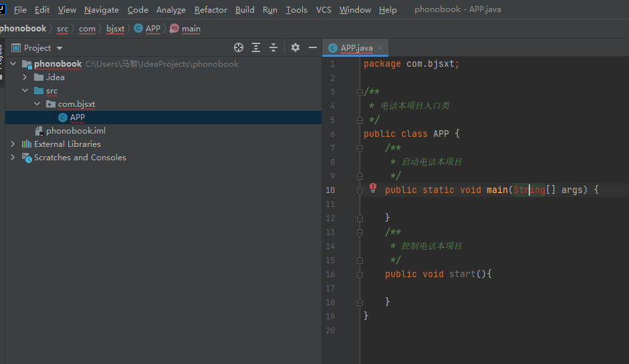Click src in the breadcrumb bar
Image resolution: width=629 pixels, height=364 pixels.
pos(63,29)
